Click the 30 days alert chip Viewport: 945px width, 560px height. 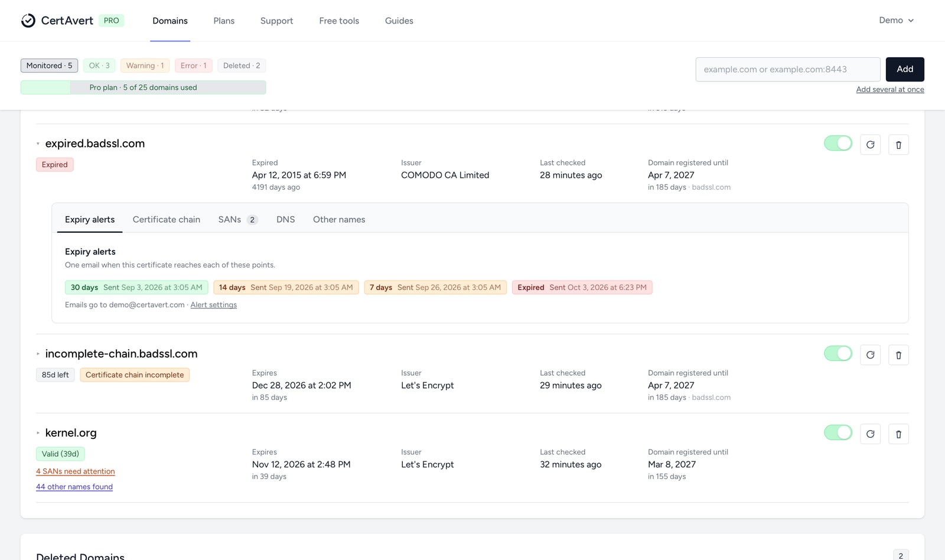(x=136, y=288)
